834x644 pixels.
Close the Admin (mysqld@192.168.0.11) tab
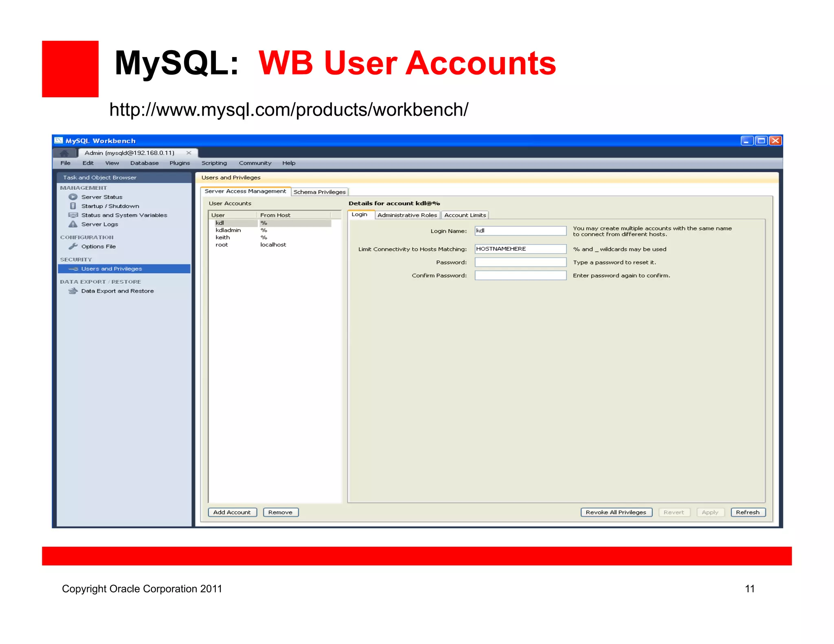point(189,153)
